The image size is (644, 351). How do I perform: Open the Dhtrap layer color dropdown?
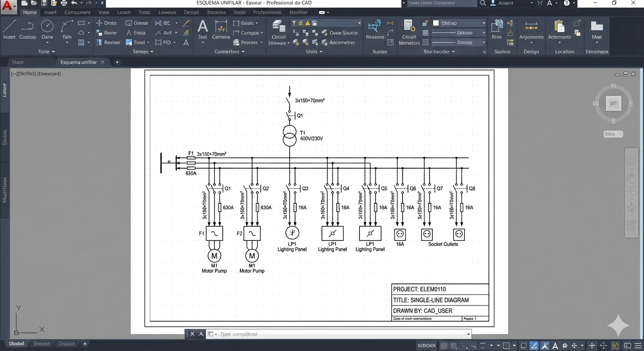(x=459, y=23)
